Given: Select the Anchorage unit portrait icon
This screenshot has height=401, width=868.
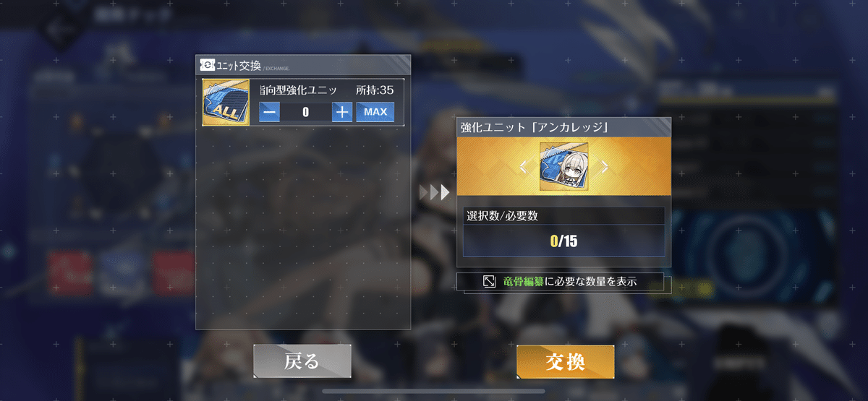Looking at the screenshot, I should (x=563, y=167).
